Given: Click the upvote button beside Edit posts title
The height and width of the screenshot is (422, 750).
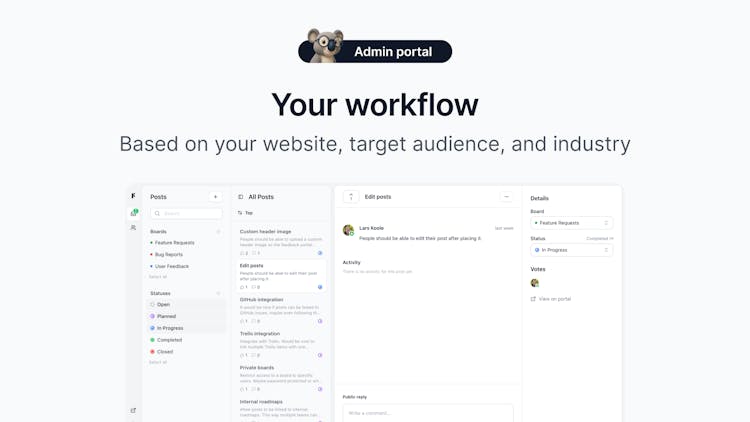Looking at the screenshot, I should [351, 197].
